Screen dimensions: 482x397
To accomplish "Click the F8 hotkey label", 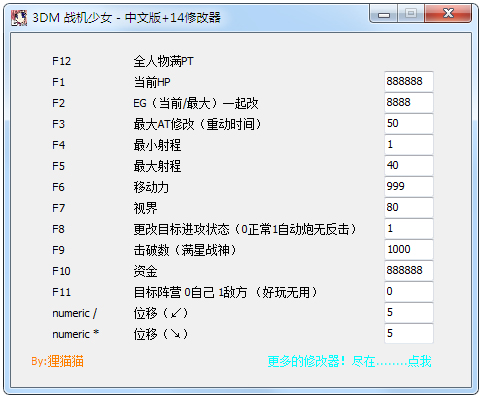I will tap(59, 229).
